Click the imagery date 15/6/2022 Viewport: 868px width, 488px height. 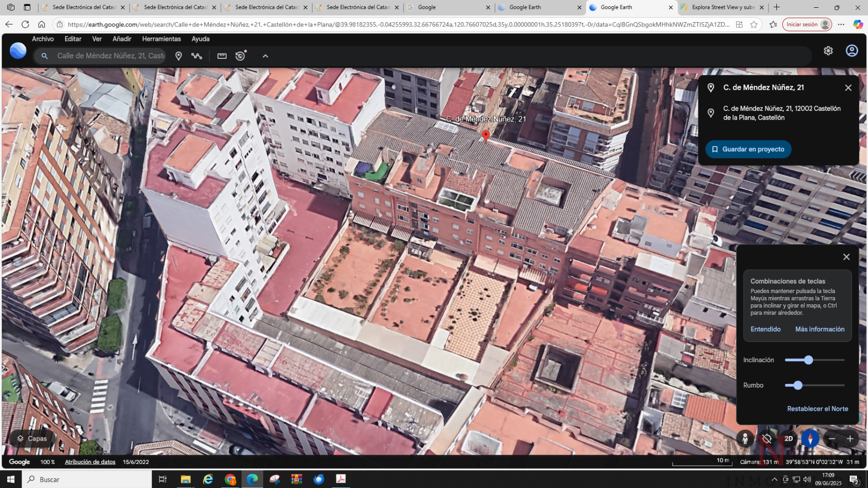pyautogui.click(x=136, y=462)
